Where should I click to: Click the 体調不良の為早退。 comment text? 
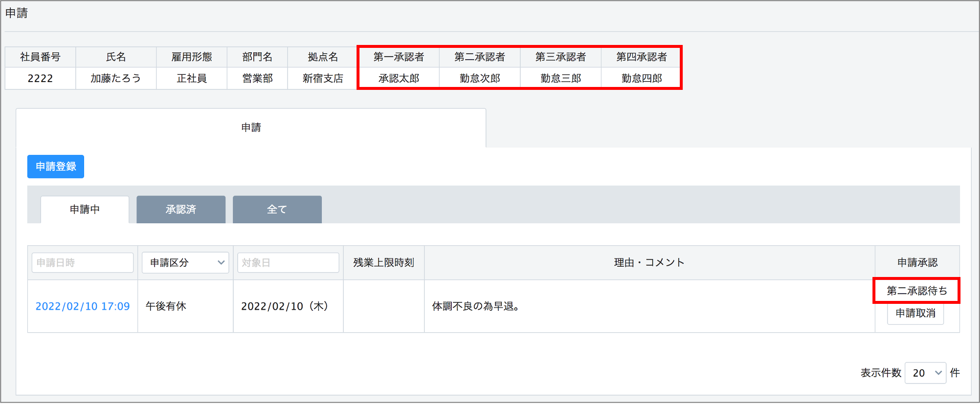pyautogui.click(x=476, y=306)
